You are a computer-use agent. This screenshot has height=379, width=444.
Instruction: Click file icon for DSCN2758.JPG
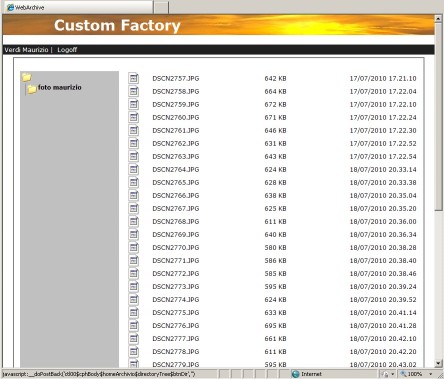(134, 91)
